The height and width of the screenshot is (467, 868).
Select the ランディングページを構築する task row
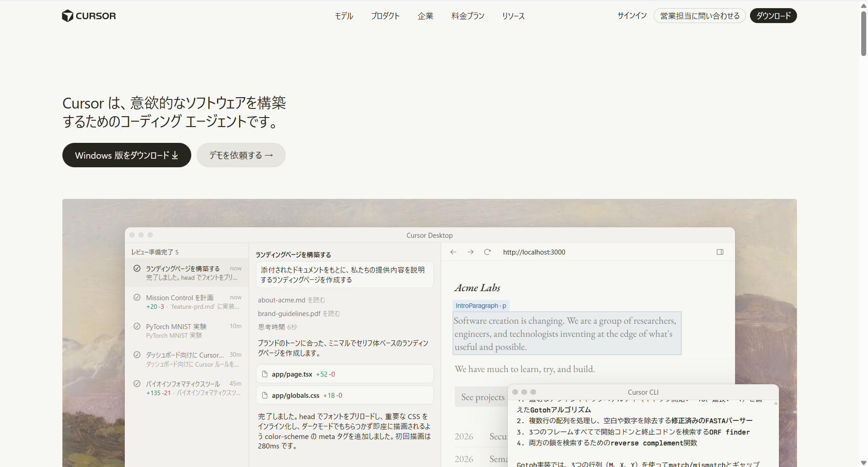(187, 273)
